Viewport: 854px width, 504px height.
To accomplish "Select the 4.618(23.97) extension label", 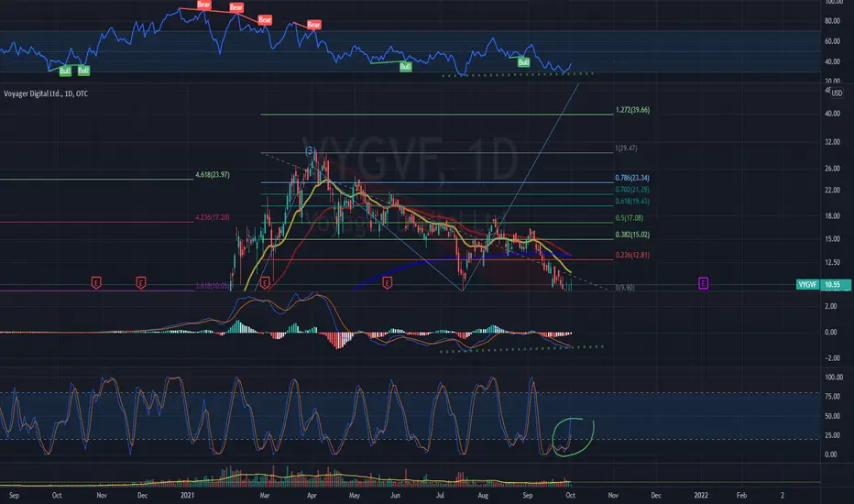I will click(213, 175).
